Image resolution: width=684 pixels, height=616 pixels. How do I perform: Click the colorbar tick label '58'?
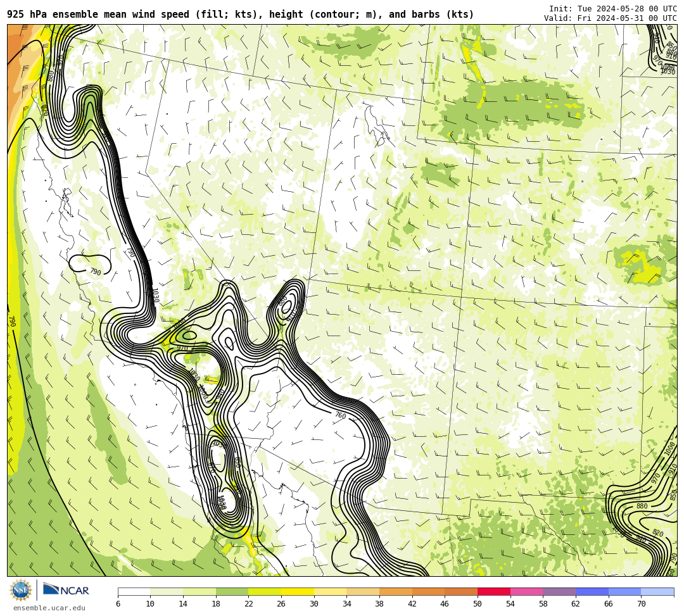(x=543, y=604)
